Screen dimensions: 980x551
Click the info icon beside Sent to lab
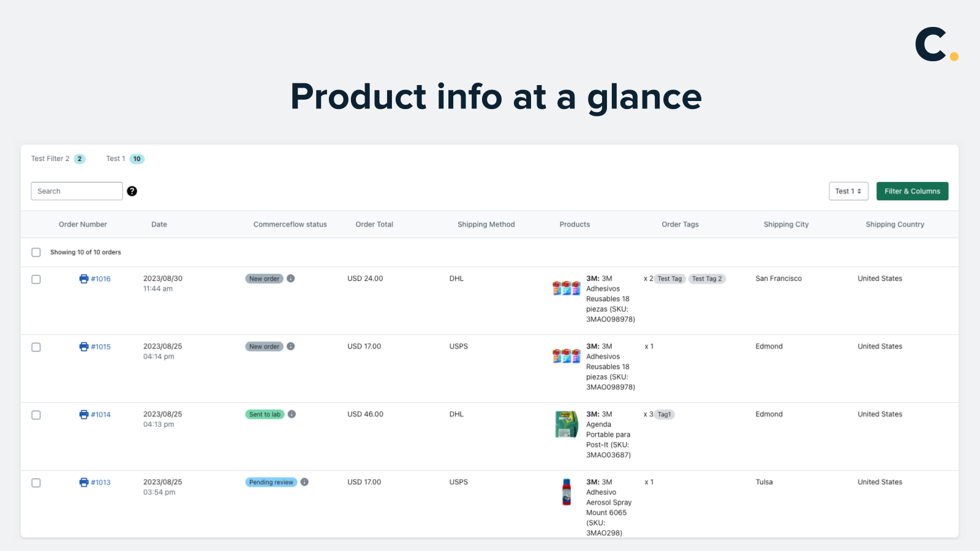[292, 414]
